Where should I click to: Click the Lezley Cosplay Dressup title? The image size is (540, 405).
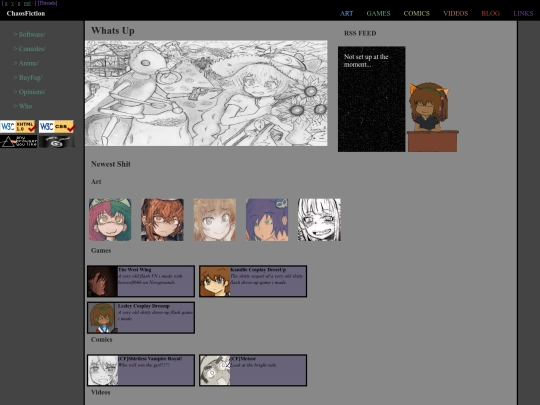(144, 306)
